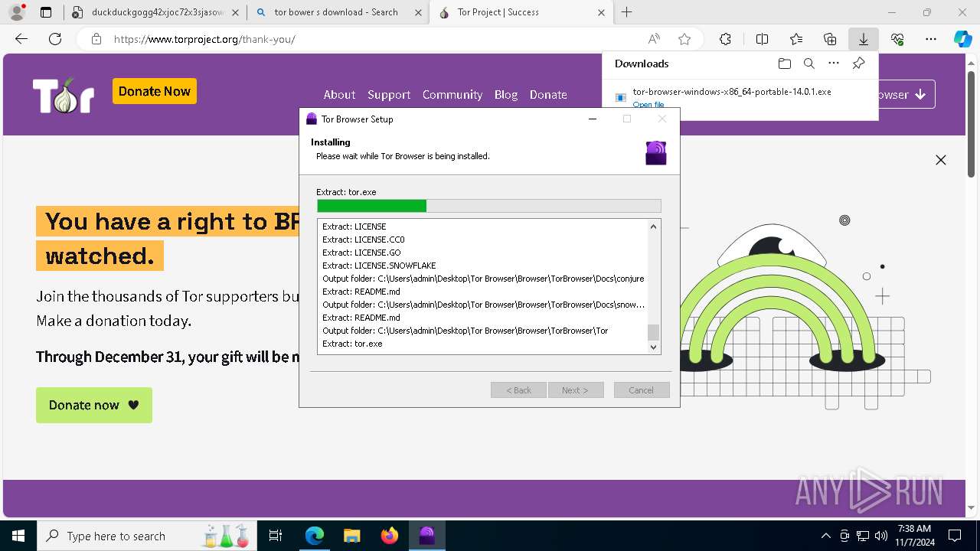This screenshot has width=980, height=551.
Task: Add page to favorites star icon
Action: [x=684, y=39]
